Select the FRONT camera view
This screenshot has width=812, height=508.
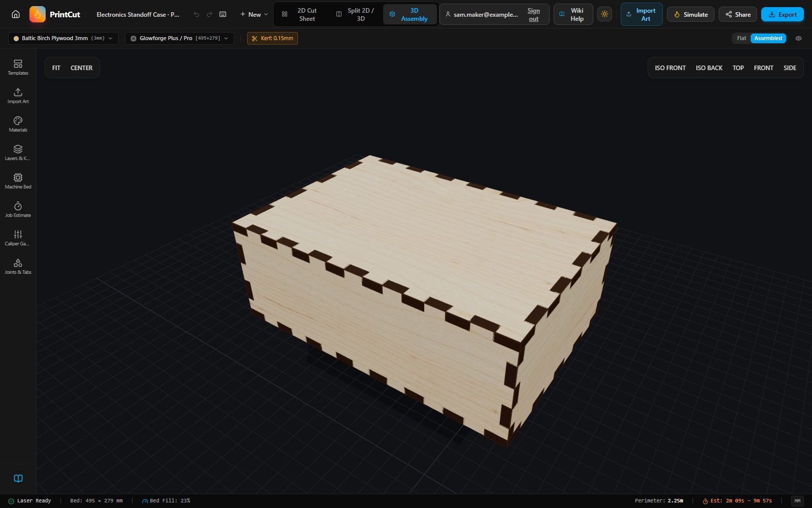pos(763,68)
